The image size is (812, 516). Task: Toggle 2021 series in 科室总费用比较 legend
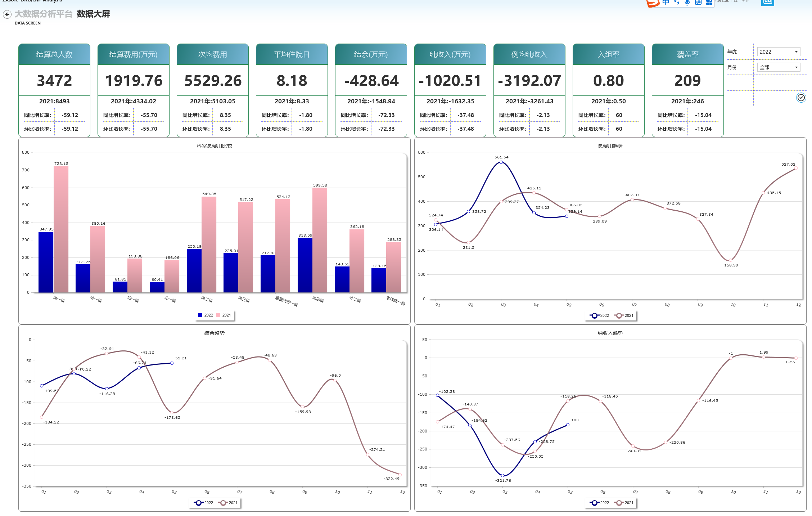[223, 315]
